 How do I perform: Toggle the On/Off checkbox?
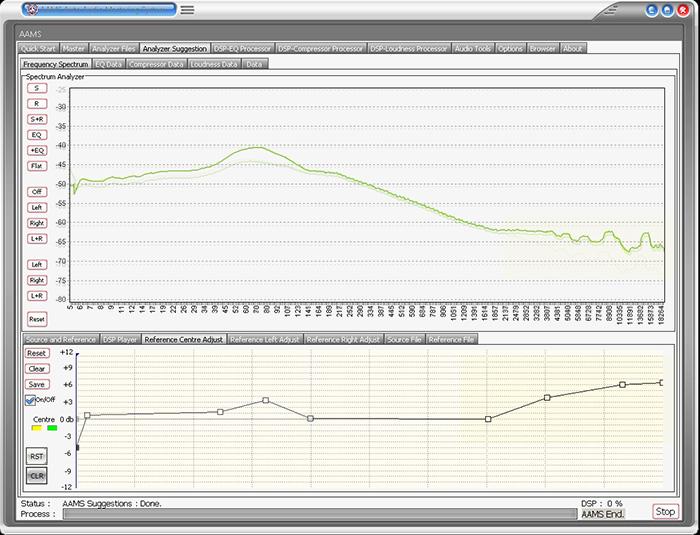(30, 400)
